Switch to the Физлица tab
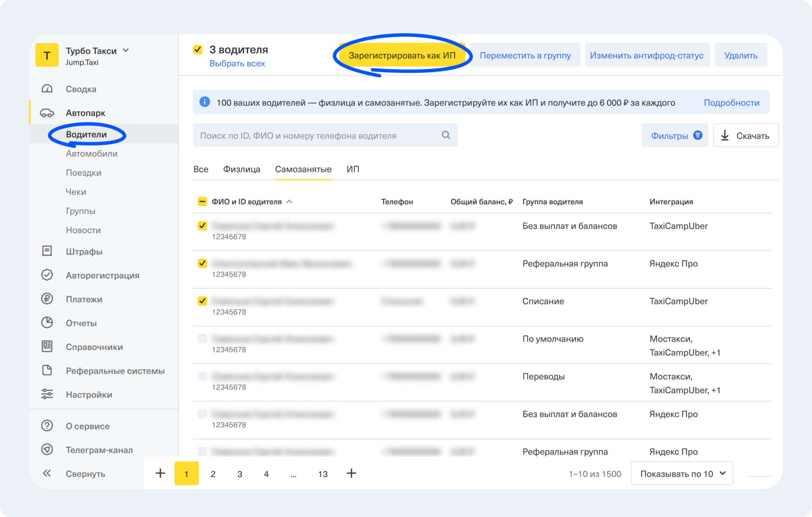Image resolution: width=812 pixels, height=517 pixels. (241, 169)
